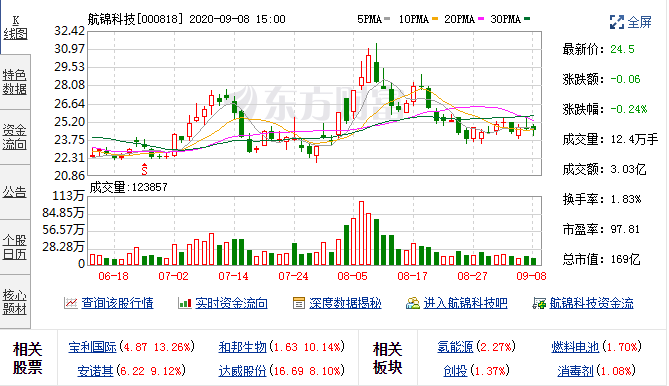Image resolution: width=669 pixels, height=386 pixels.
Task: Click the 涨跌额 value -0.06
Action: 625,79
